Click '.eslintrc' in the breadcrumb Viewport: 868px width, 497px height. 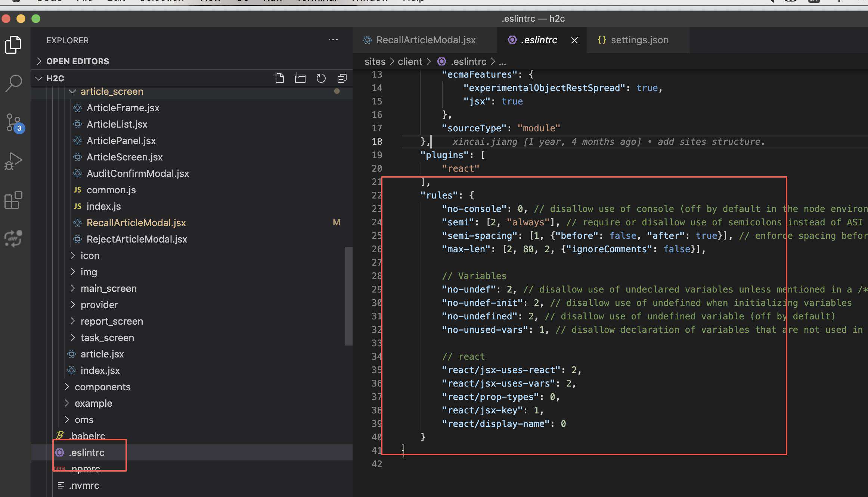coord(468,62)
